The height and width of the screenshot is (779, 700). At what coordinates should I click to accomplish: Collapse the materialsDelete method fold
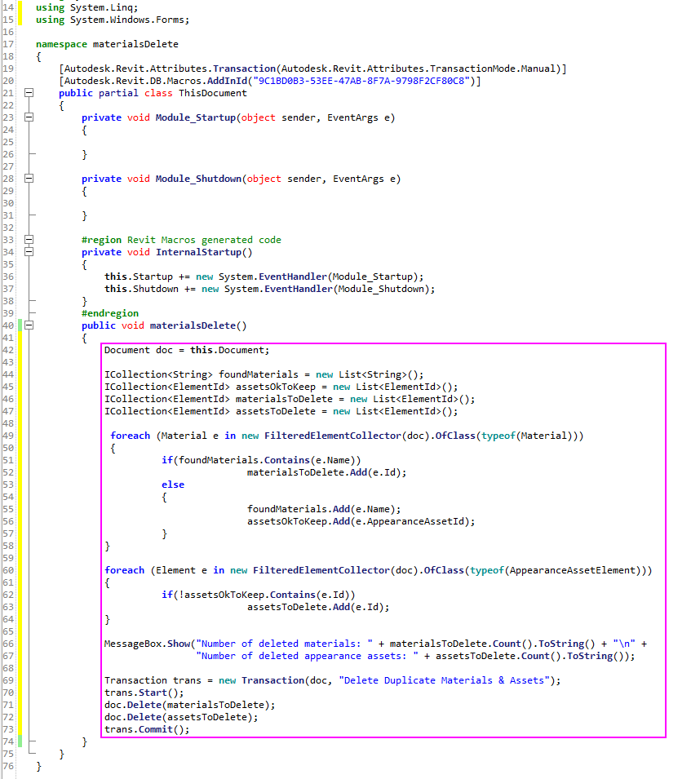[x=29, y=325]
